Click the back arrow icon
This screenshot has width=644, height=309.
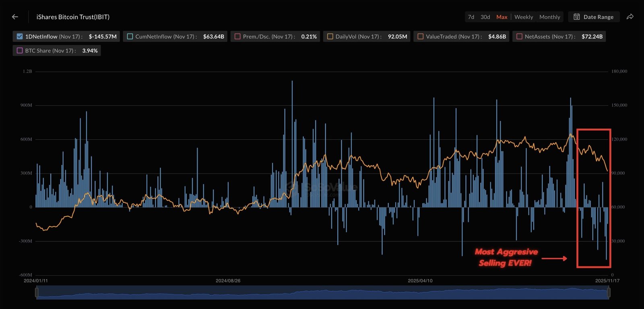pyautogui.click(x=15, y=17)
